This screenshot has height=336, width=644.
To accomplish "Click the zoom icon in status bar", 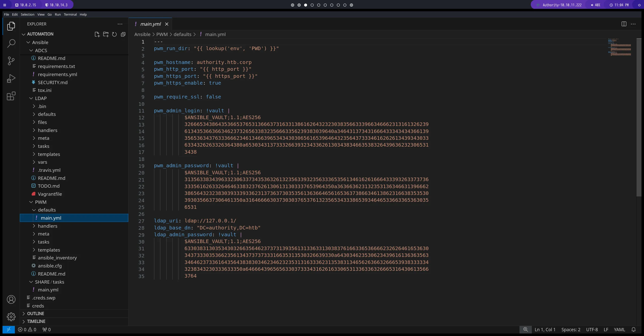I will tap(526, 329).
